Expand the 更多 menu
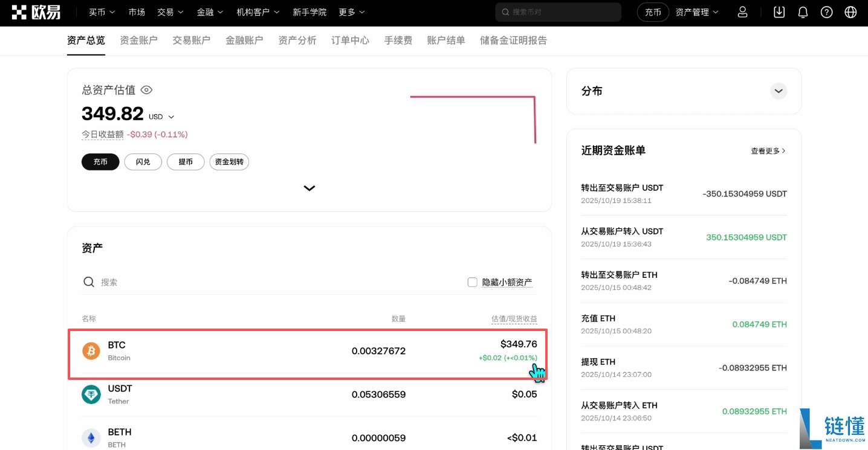The image size is (868, 450). click(352, 12)
